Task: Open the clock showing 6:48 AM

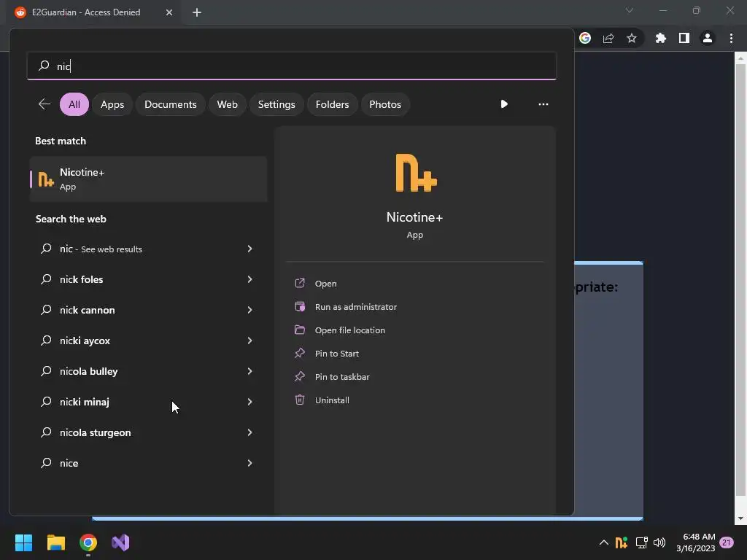Action: point(695,542)
